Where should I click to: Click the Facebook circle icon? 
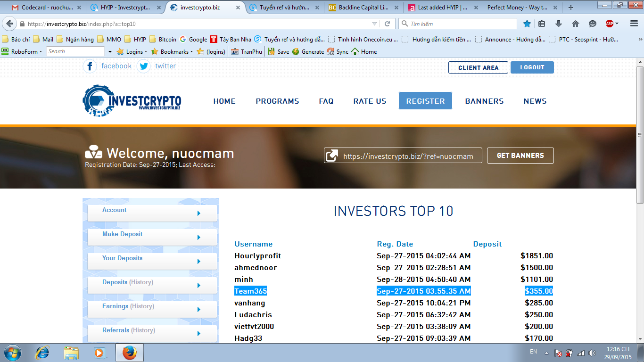(x=90, y=66)
